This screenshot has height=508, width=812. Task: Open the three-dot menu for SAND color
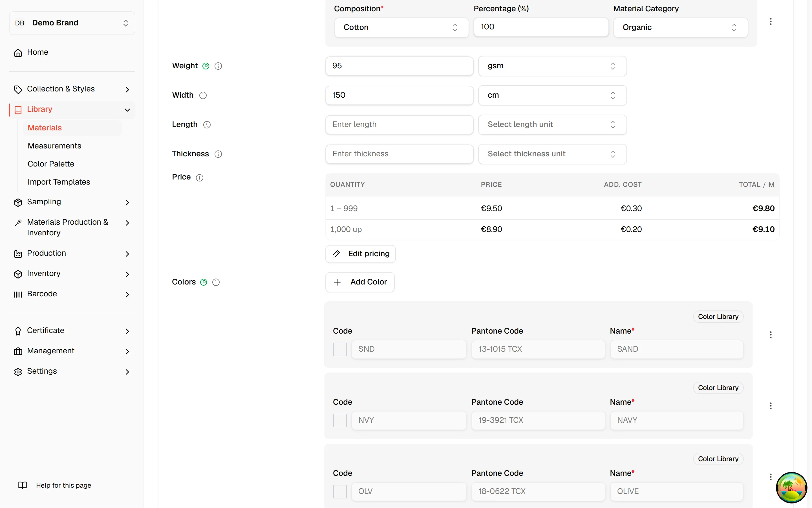pyautogui.click(x=771, y=335)
